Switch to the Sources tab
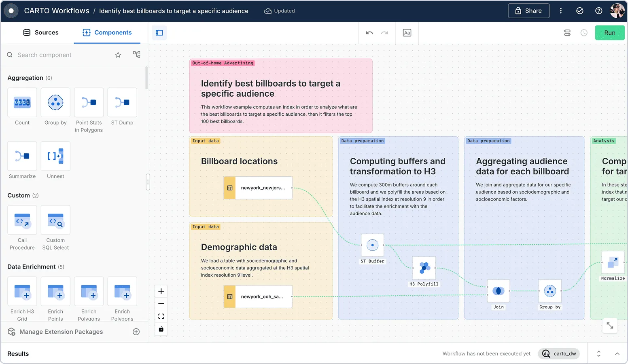This screenshot has width=628, height=364. pos(41,33)
